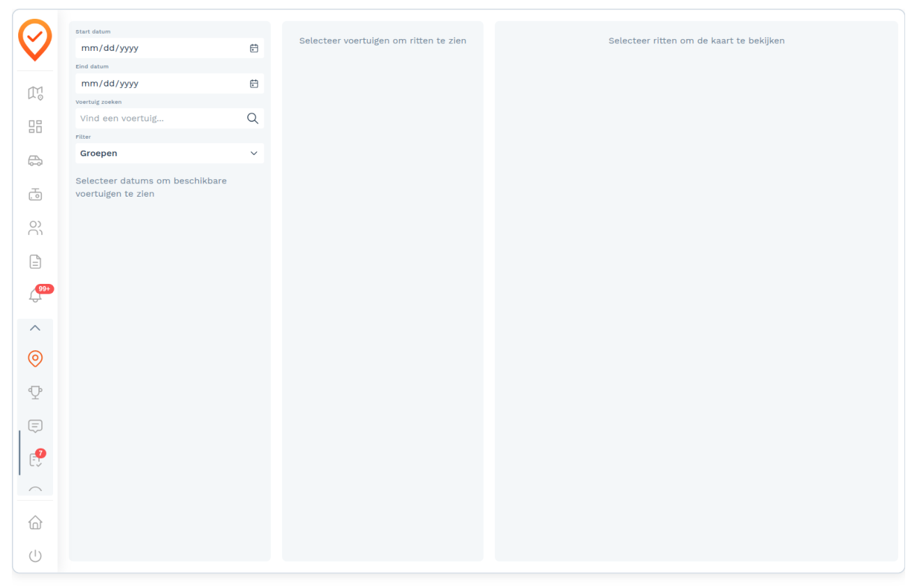This screenshot has height=588, width=917.
Task: Open the map view sidebar icon
Action: tap(35, 93)
